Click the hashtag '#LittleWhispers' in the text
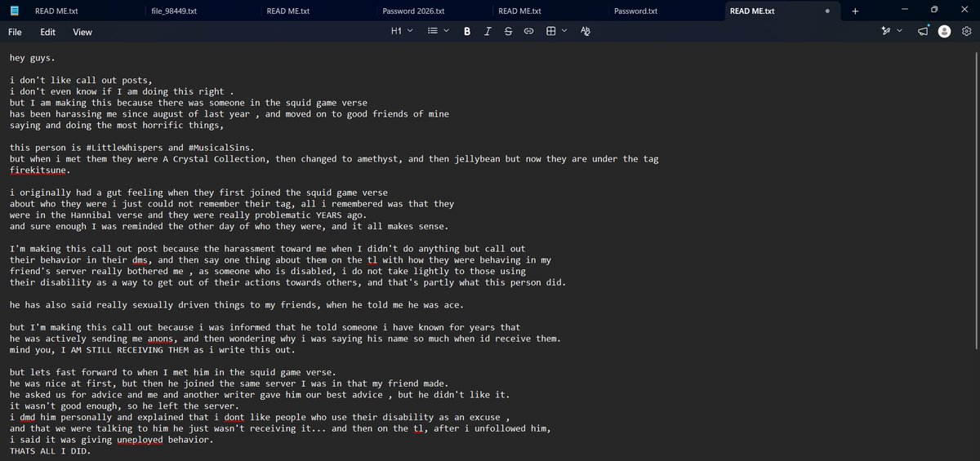980x461 pixels. pyautogui.click(x=123, y=148)
